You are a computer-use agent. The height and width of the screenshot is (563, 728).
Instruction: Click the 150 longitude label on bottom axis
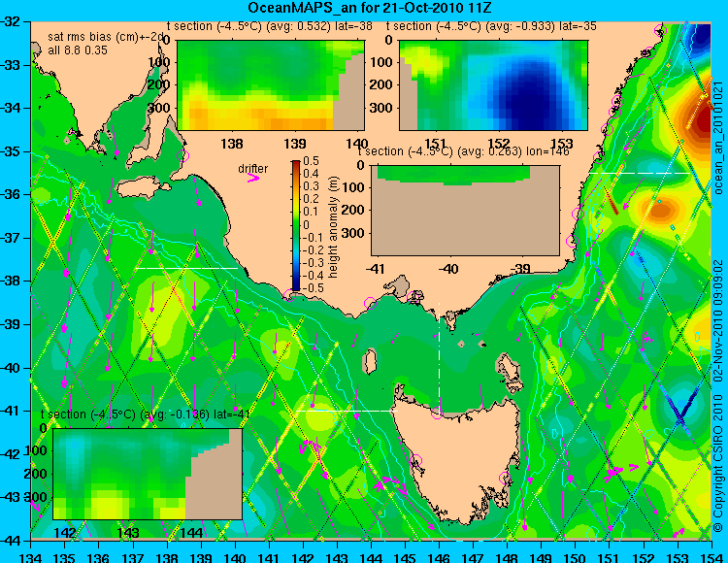pyautogui.click(x=575, y=557)
